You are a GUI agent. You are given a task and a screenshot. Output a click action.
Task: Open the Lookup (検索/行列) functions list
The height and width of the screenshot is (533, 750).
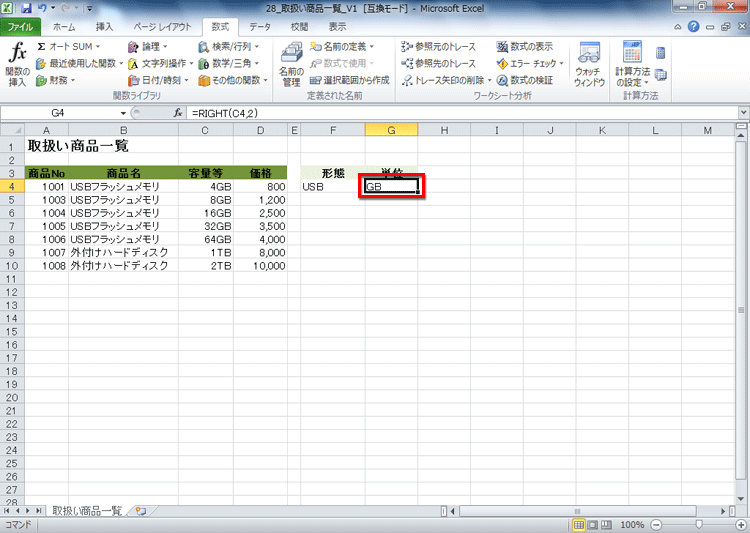(x=229, y=46)
